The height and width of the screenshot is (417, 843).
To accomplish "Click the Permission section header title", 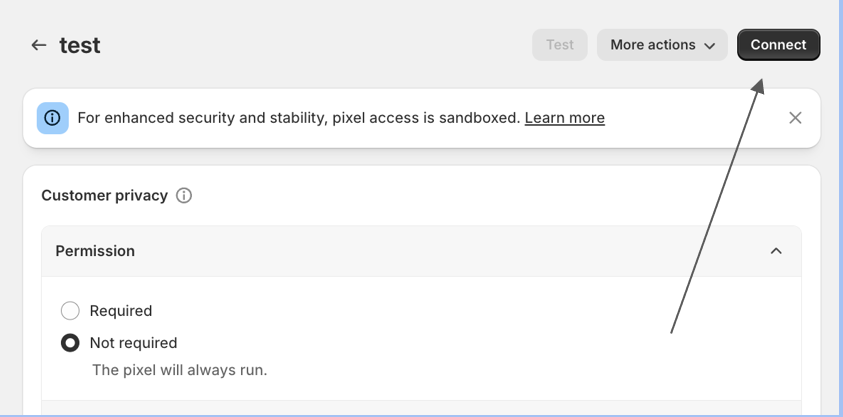I will [x=95, y=251].
